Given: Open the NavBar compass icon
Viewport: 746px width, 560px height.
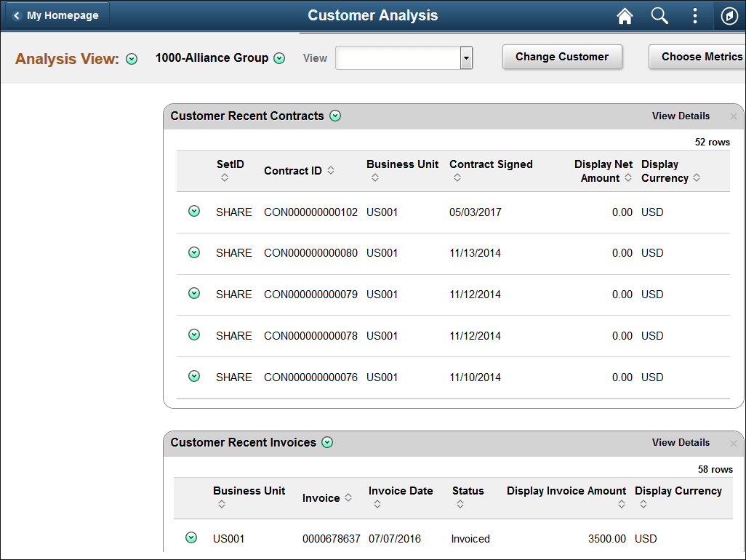Looking at the screenshot, I should click(729, 15).
